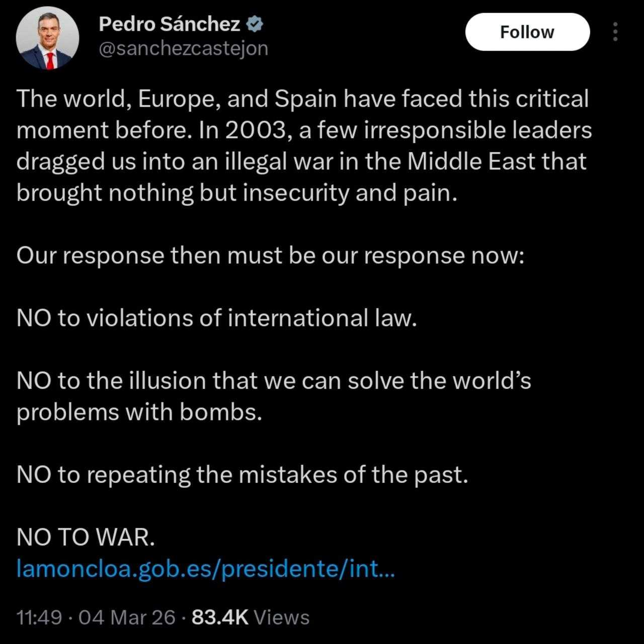This screenshot has height=644, width=644.
Task: Click the 'NO TO WAR.' text
Action: (86, 538)
